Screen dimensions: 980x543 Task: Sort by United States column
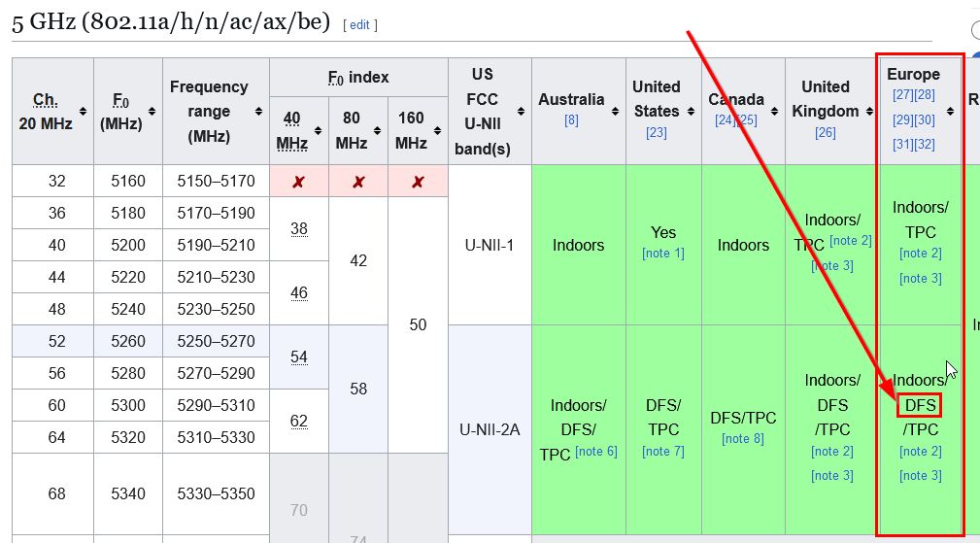pyautogui.click(x=691, y=112)
